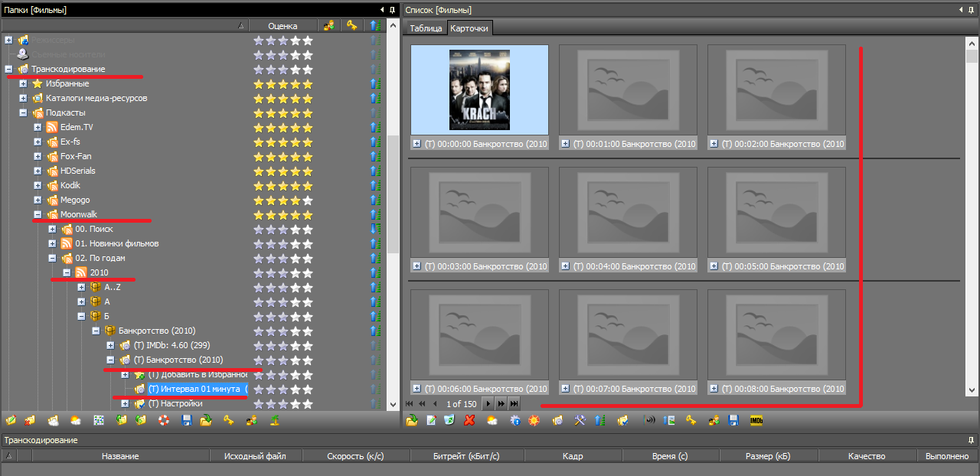Click the lifebuoy icon in folders toolbar
980x476 pixels.
point(163,420)
